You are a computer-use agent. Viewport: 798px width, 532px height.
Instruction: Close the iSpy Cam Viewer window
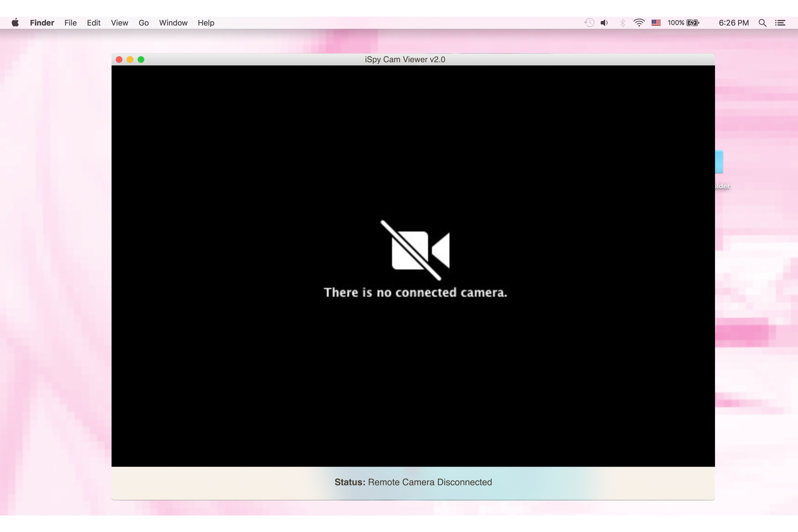pyautogui.click(x=119, y=60)
